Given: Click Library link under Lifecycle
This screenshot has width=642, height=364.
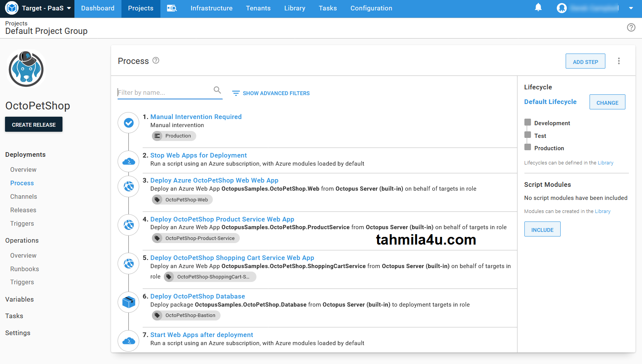Looking at the screenshot, I should coord(605,163).
